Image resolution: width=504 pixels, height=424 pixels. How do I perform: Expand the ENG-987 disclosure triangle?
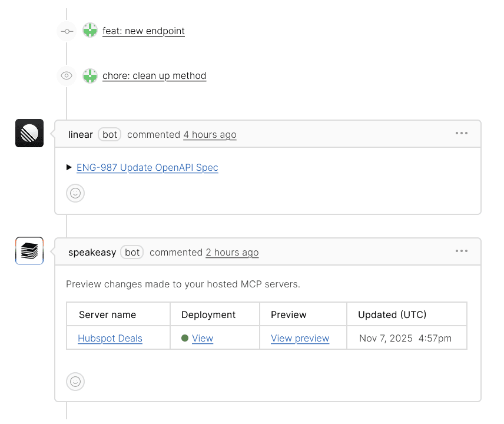[x=69, y=167]
